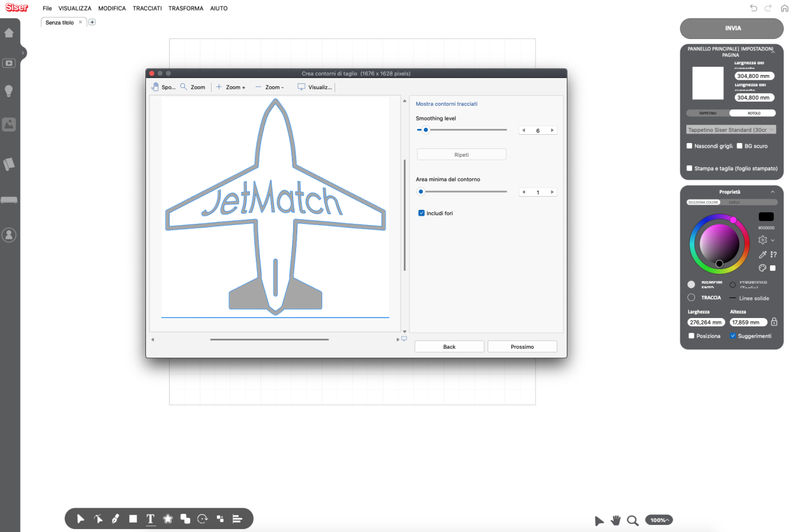
Task: Toggle the aspect ratio lock
Action: coord(774,322)
